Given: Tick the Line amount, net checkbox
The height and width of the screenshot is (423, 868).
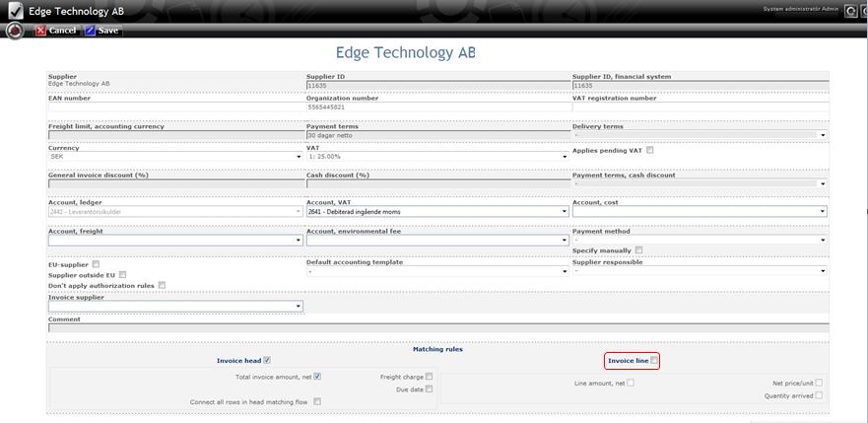Looking at the screenshot, I should [631, 383].
